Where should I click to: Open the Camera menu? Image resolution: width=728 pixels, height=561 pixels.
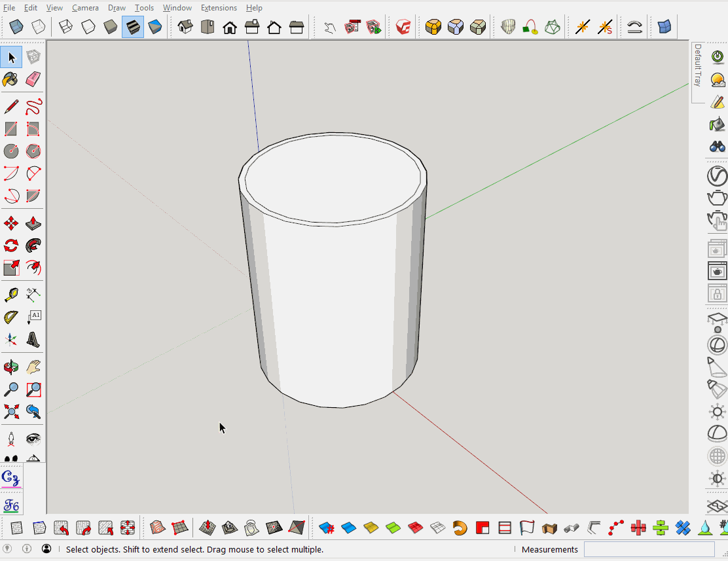(x=85, y=7)
